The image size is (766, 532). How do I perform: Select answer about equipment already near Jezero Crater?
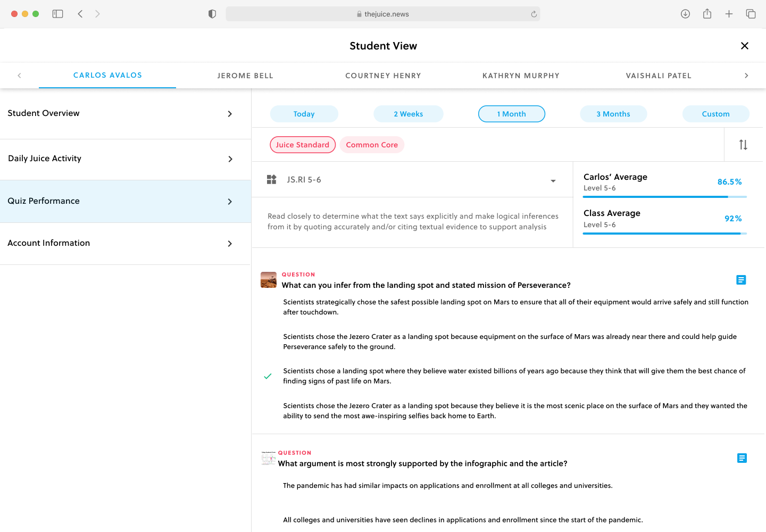pos(510,342)
